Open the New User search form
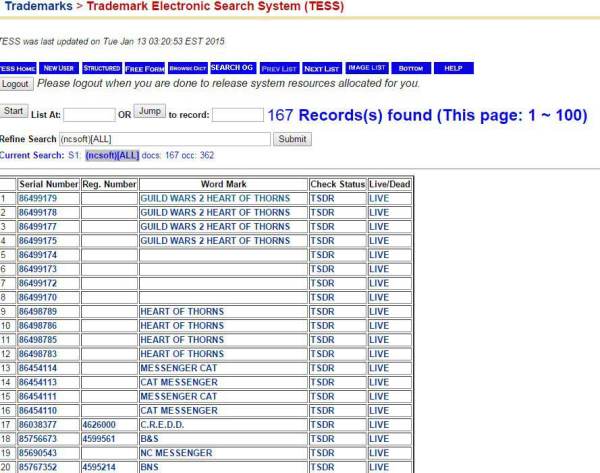This screenshot has height=473, width=600. click(x=59, y=68)
